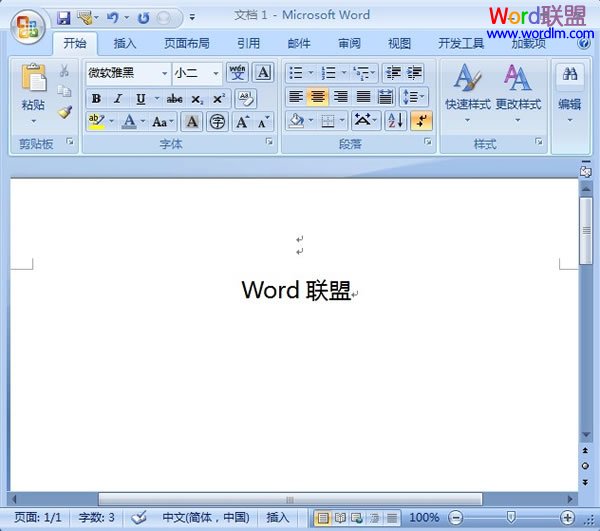Decrease paragraph indent

(393, 72)
